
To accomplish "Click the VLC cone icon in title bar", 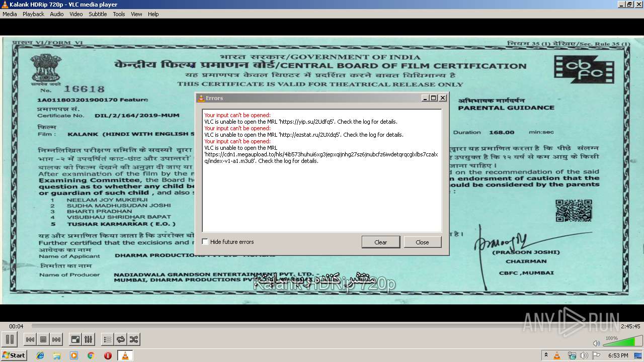I will [5, 5].
